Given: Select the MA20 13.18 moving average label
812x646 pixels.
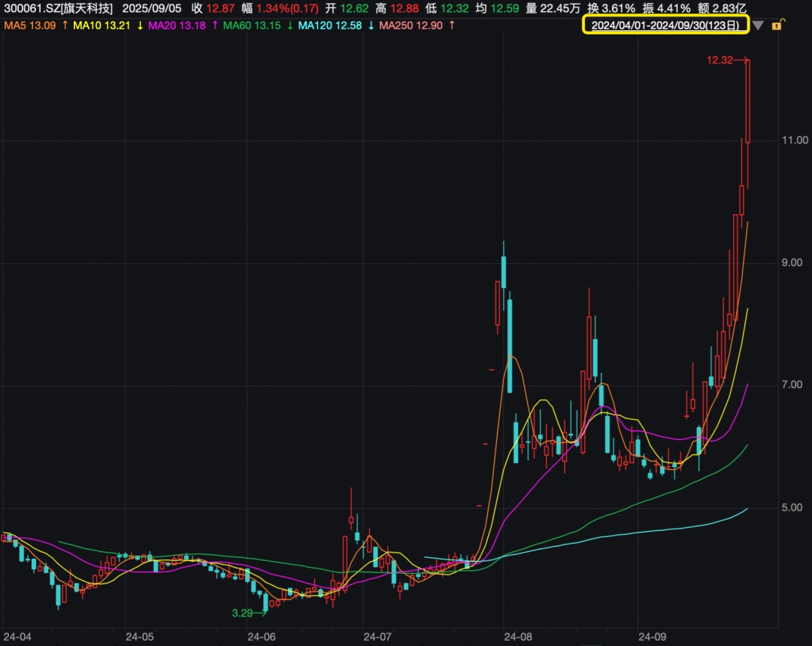Looking at the screenshot, I should point(178,26).
